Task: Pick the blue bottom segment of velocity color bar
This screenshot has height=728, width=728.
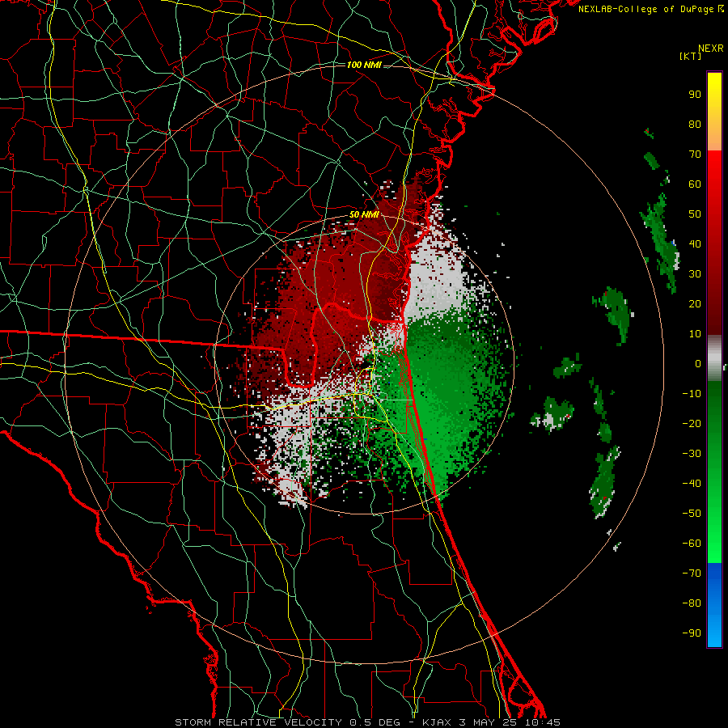Action: (714, 605)
